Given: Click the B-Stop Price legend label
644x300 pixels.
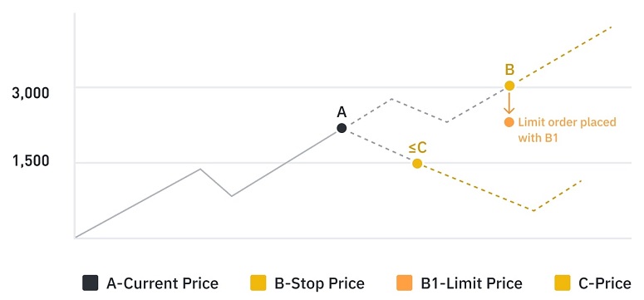Looking at the screenshot, I should pyautogui.click(x=320, y=283).
